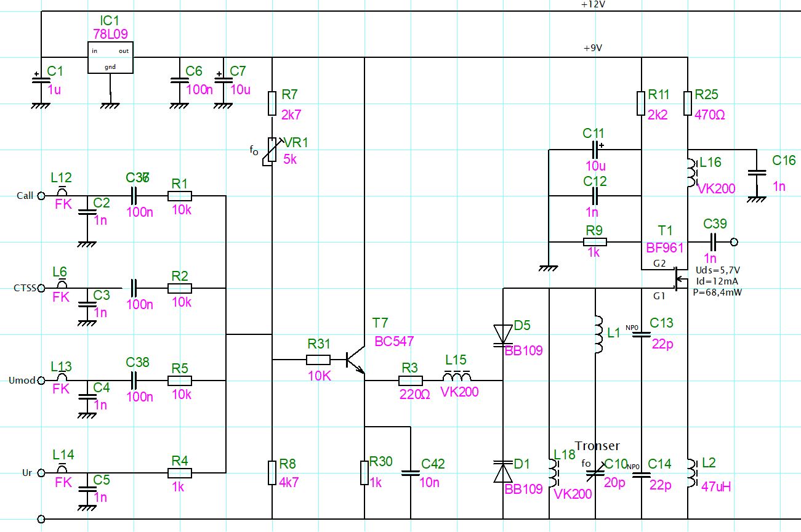Click output capacitor C39 symbol

[x=714, y=242]
